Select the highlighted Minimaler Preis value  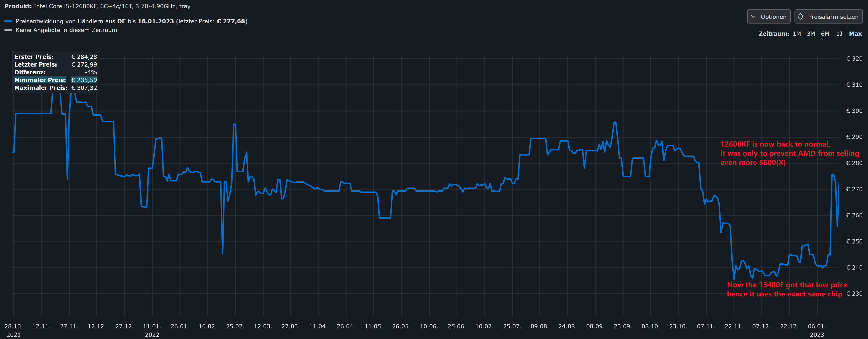pos(84,80)
